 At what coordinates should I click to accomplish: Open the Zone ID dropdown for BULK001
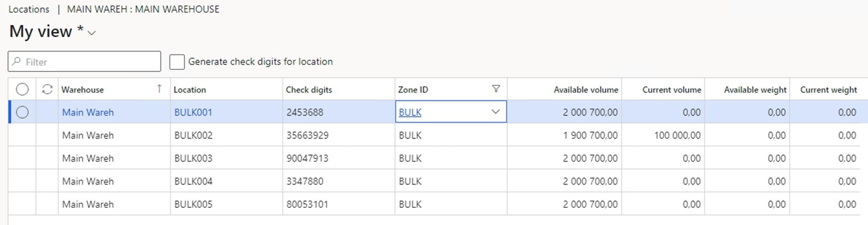click(495, 112)
